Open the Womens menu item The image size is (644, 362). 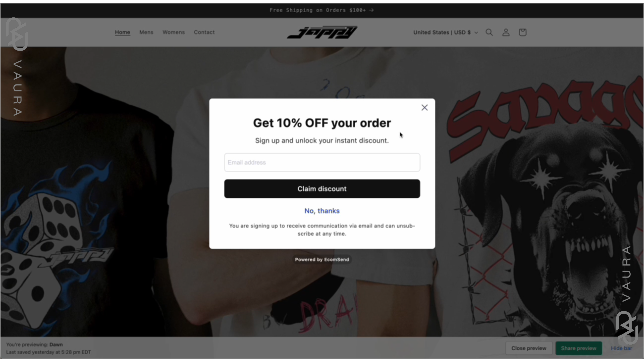[174, 32]
